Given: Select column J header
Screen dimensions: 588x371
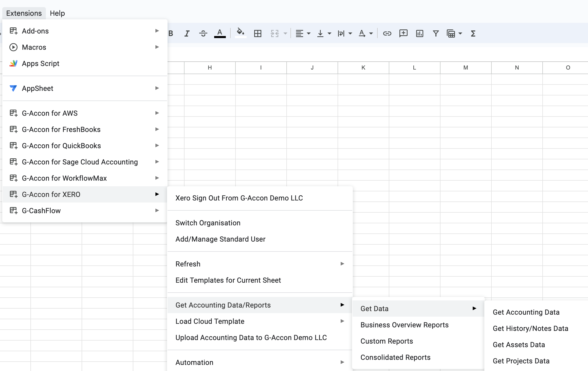Looking at the screenshot, I should click(x=312, y=68).
